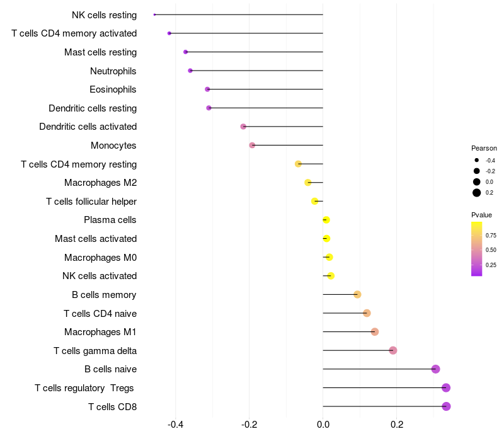Select the Pearson 0.0 legend circle
The width and height of the screenshot is (504, 441).
click(x=477, y=182)
